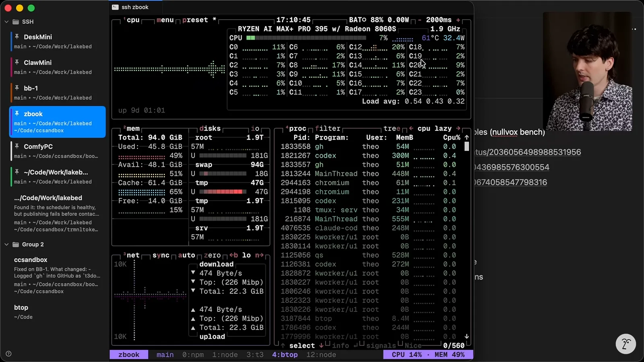Click the proc filter field
644x362 pixels.
pos(328,128)
